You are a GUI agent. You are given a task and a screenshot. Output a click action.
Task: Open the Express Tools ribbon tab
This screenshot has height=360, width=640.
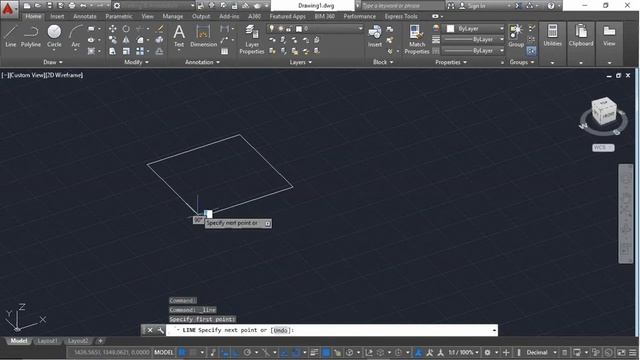401,16
